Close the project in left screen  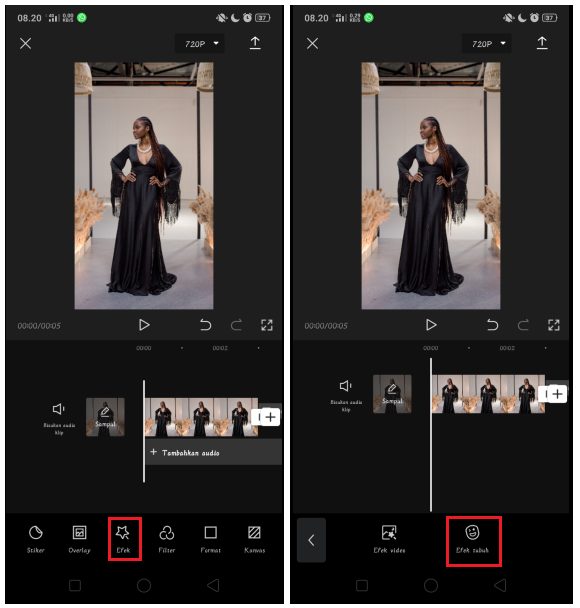pyautogui.click(x=26, y=43)
